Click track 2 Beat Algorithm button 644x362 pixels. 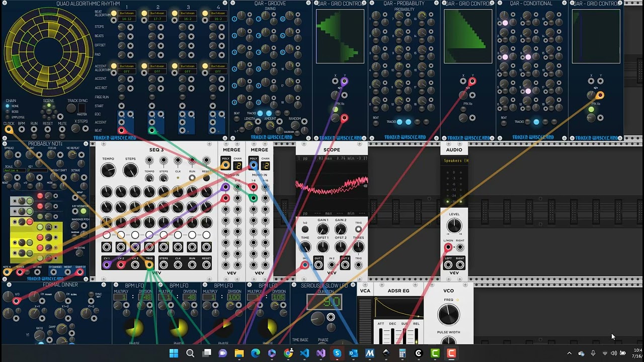pos(144,13)
